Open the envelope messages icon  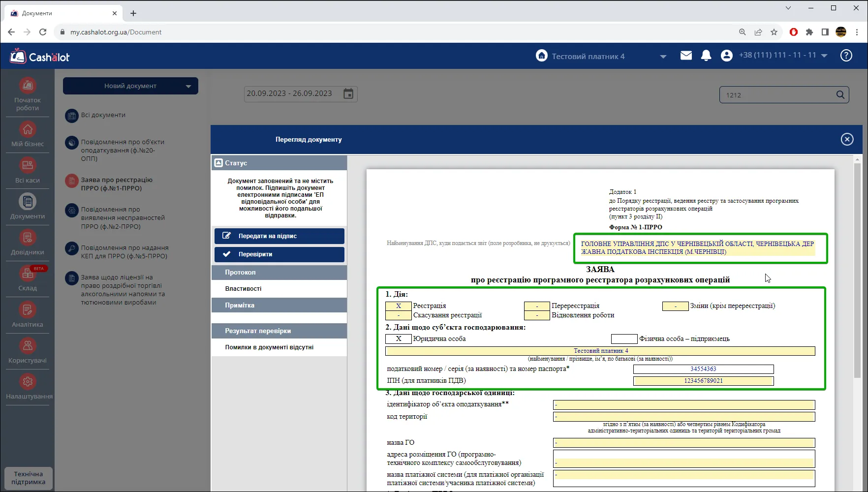click(686, 56)
